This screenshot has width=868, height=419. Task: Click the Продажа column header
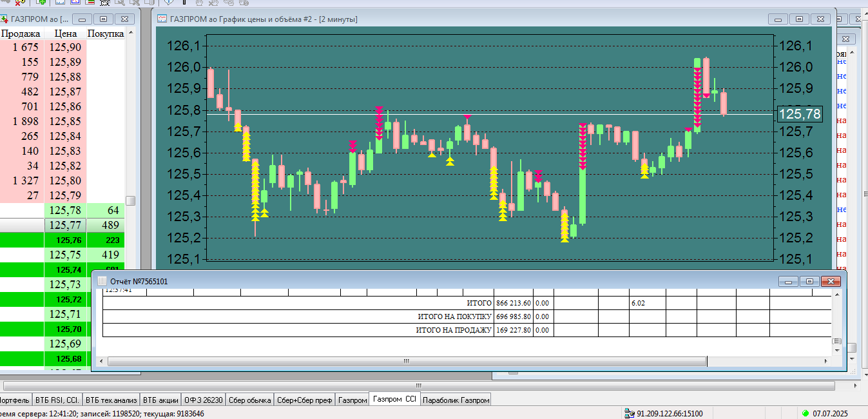pyautogui.click(x=21, y=34)
